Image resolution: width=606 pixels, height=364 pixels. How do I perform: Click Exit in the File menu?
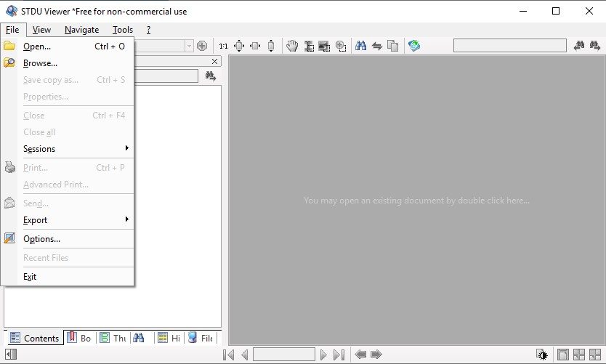30,277
